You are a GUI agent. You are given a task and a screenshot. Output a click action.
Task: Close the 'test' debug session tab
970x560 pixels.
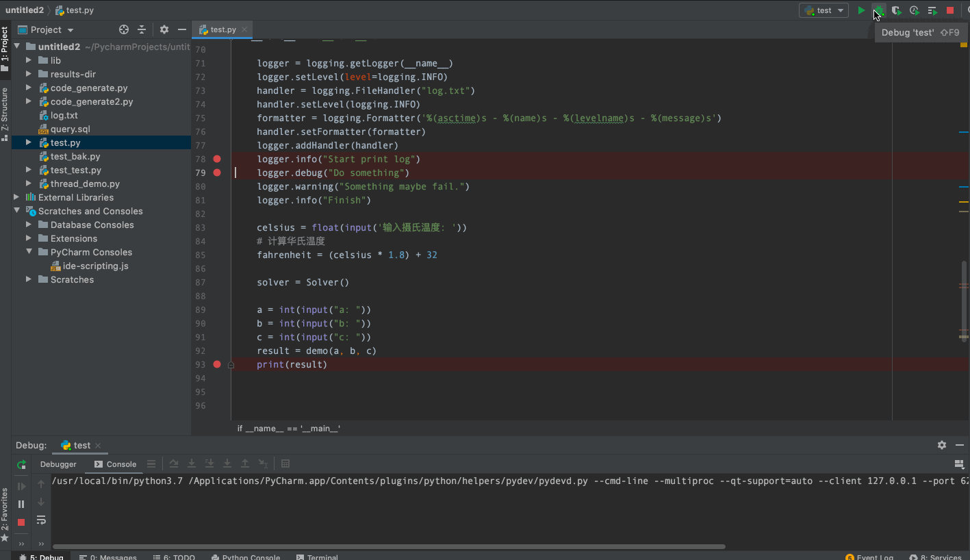point(98,445)
